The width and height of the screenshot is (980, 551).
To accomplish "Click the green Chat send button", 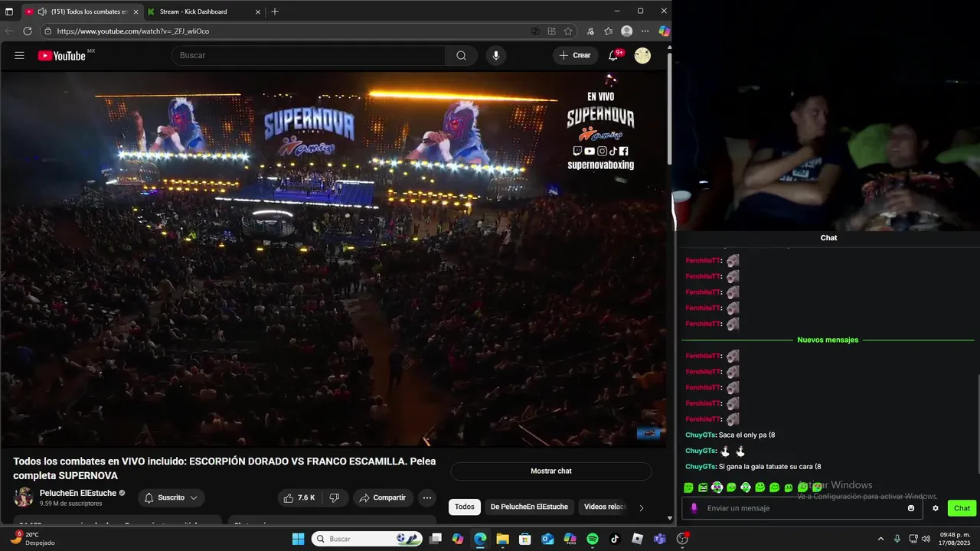I will [962, 508].
